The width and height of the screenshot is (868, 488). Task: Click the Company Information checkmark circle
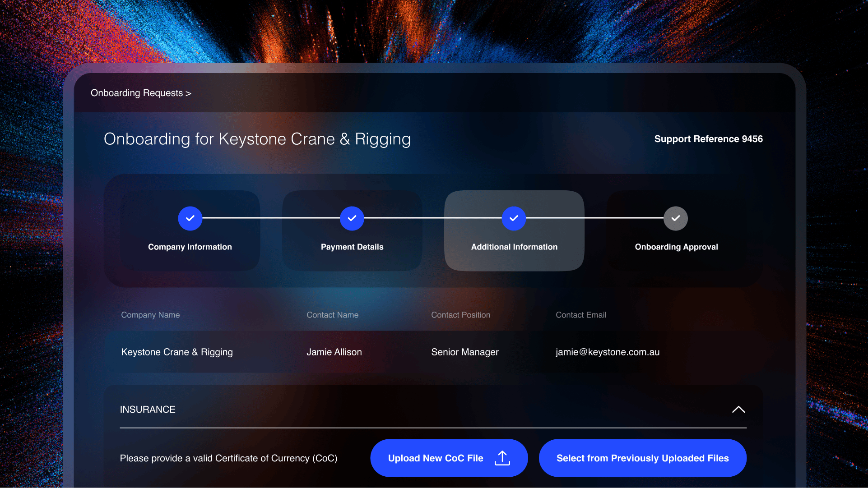[190, 218]
